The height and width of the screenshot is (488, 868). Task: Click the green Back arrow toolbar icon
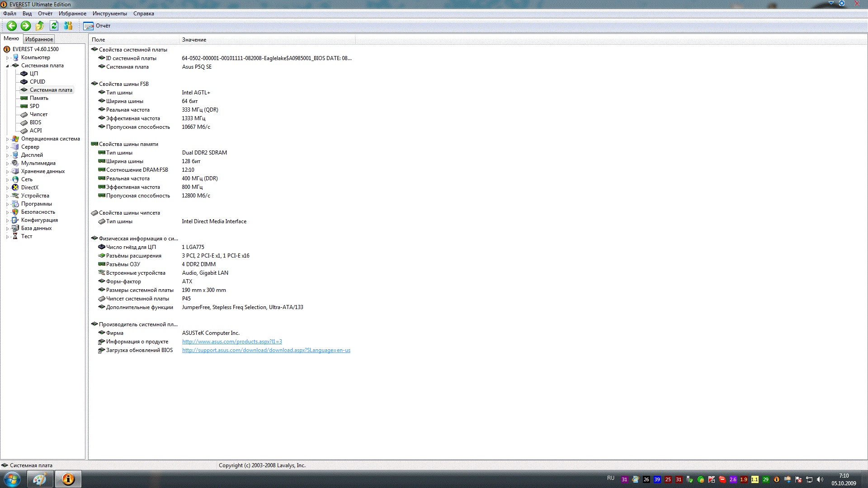tap(12, 26)
